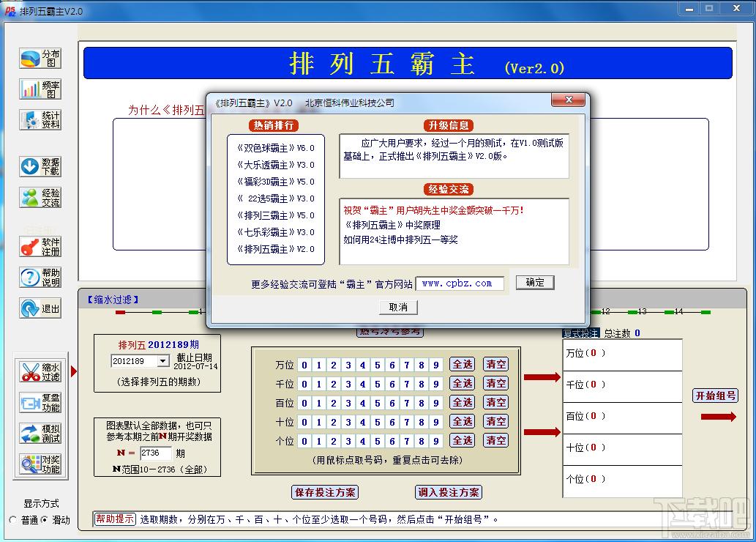This screenshot has height=542, width=756.
Task: Click the N value 2736 input field
Action: click(x=156, y=453)
